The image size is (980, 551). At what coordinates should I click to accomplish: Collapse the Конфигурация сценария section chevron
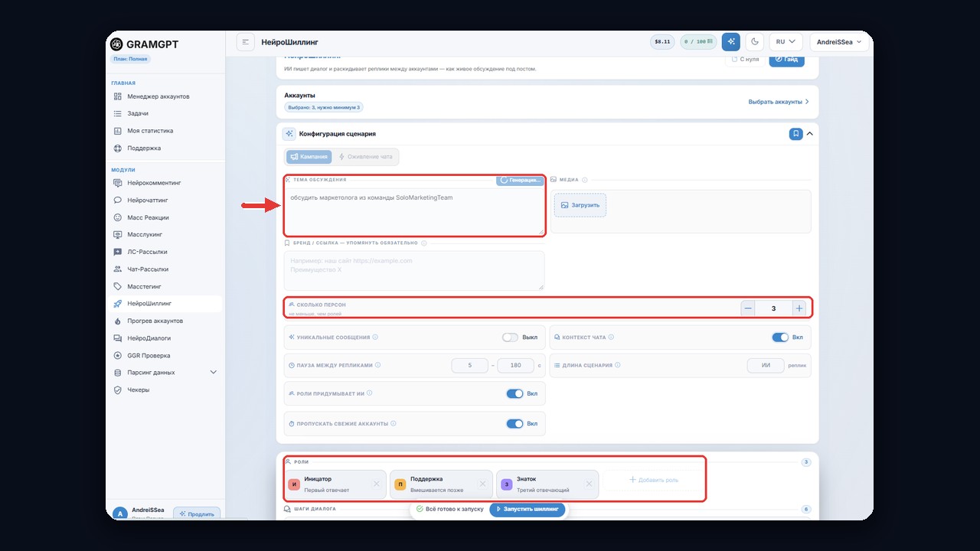point(810,134)
